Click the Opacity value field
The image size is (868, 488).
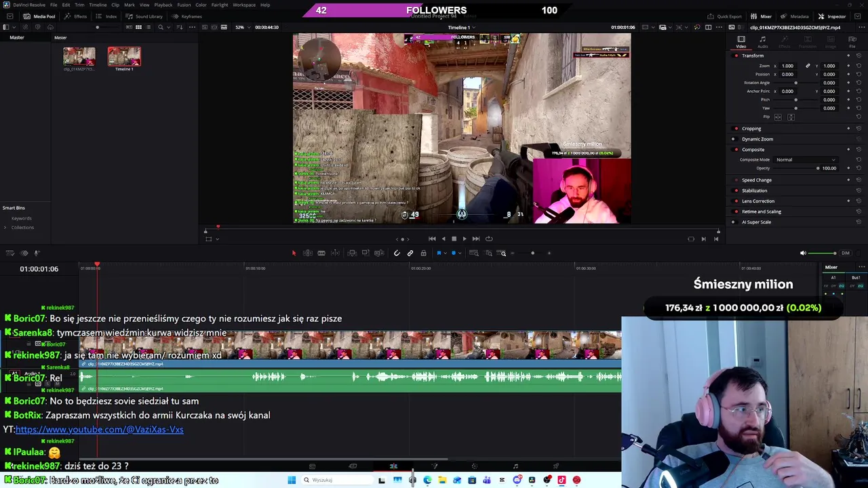point(829,168)
